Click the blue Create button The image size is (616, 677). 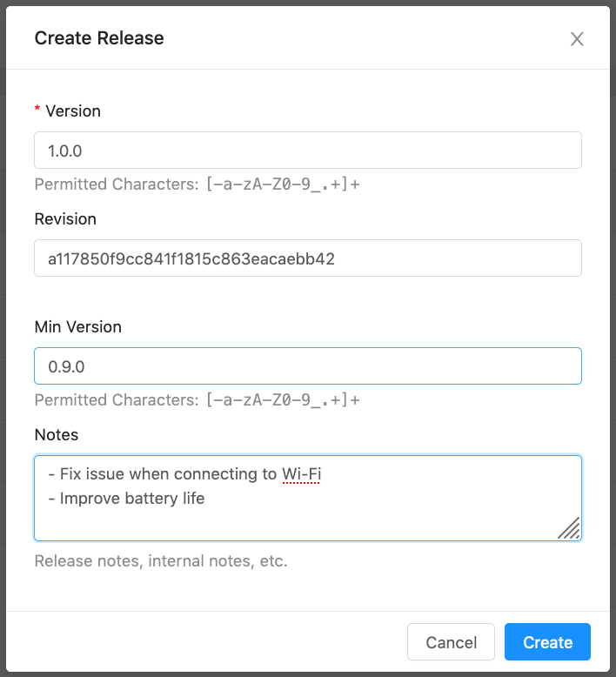point(547,642)
